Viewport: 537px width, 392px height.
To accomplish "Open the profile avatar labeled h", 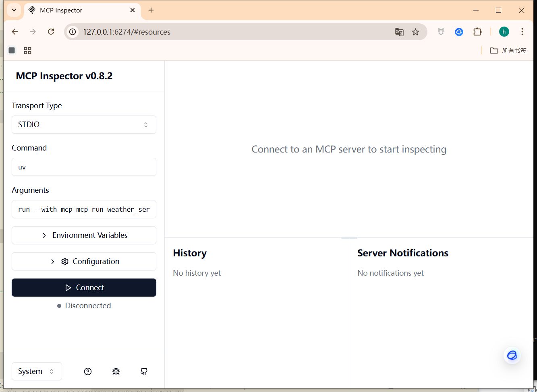I will click(504, 32).
